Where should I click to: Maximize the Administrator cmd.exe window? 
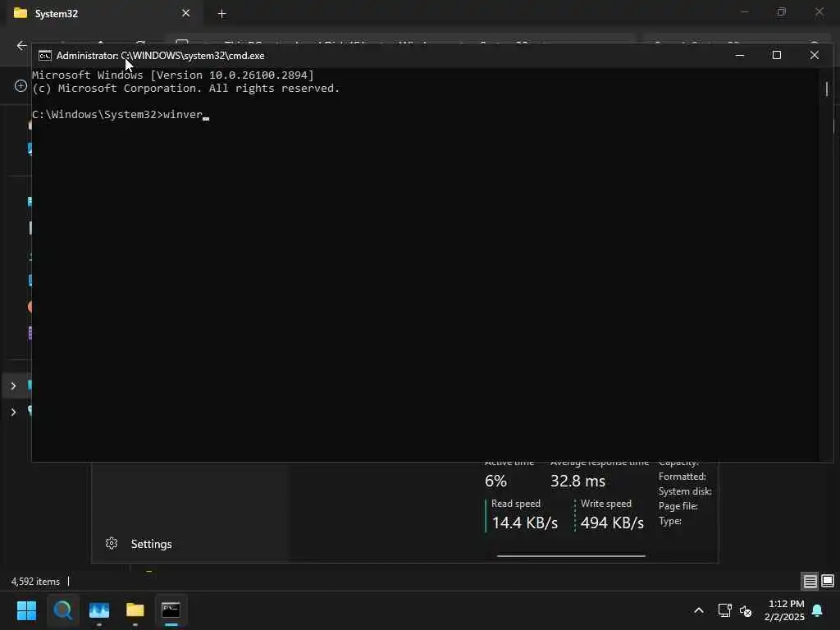(776, 55)
